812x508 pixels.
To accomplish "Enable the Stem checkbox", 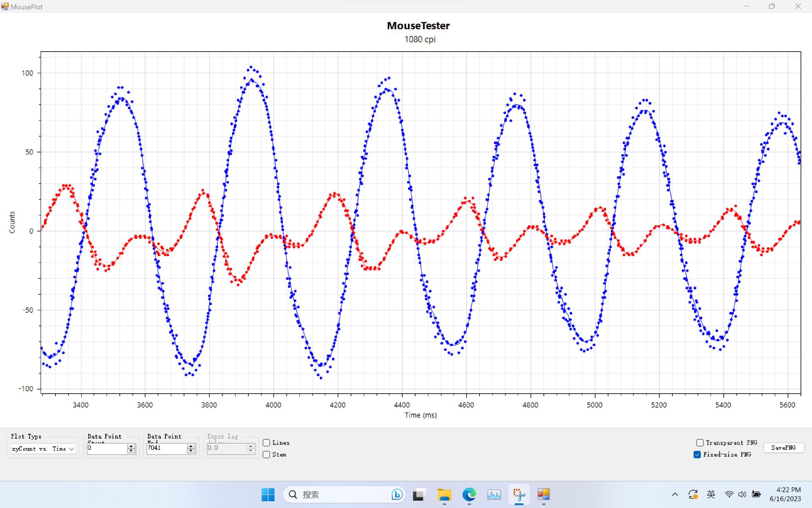I will 266,455.
